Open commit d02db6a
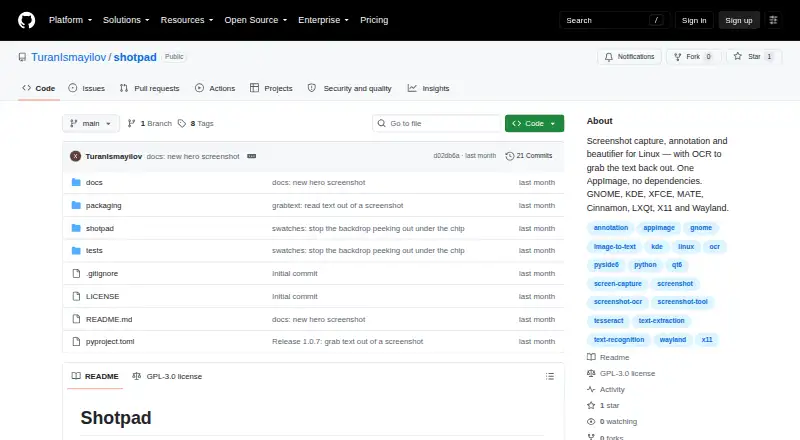 pyautogui.click(x=446, y=156)
